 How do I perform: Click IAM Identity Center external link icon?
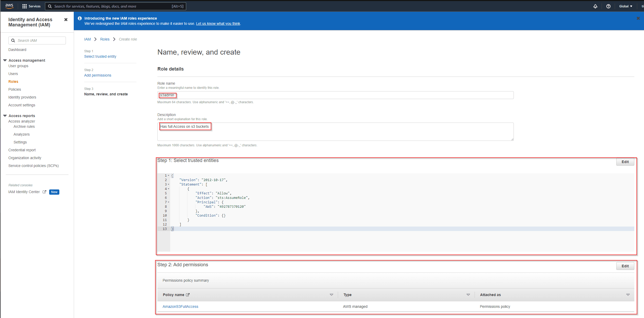pyautogui.click(x=44, y=192)
